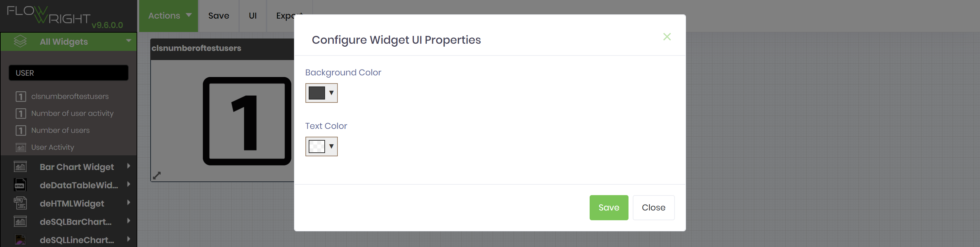Viewport: 980px width, 247px height.
Task: Open the Actions menu
Action: [168, 16]
